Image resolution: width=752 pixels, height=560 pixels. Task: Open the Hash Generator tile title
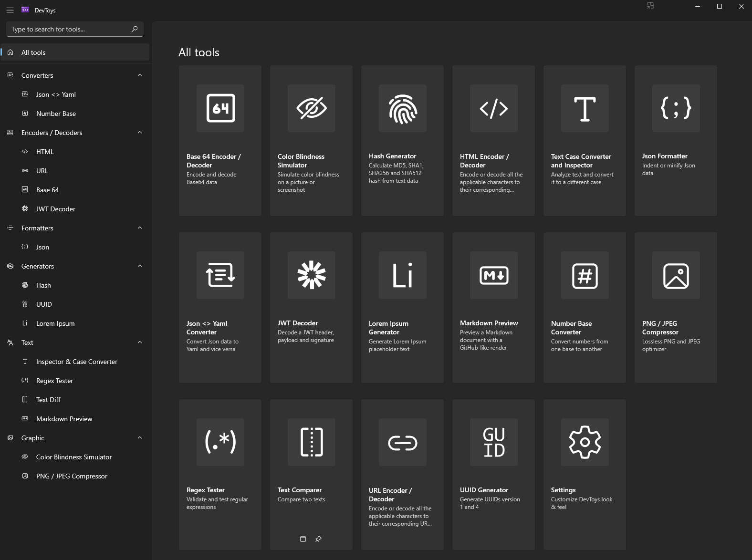[x=392, y=156]
